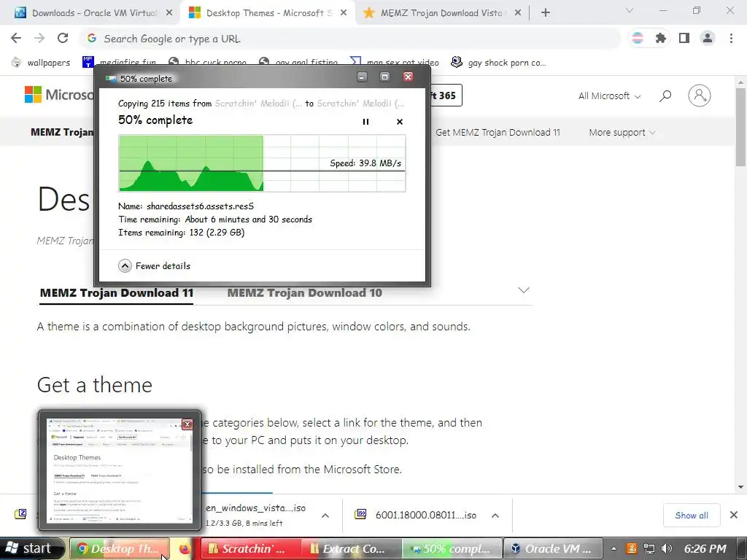
Task: Open the Chrome three-dot menu
Action: pos(731,38)
